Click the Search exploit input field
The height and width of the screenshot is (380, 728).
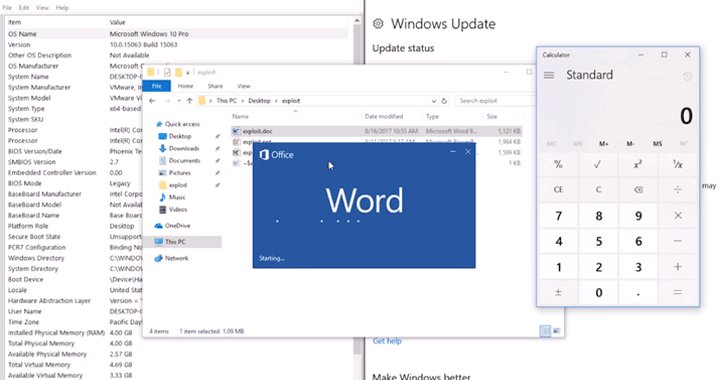495,101
